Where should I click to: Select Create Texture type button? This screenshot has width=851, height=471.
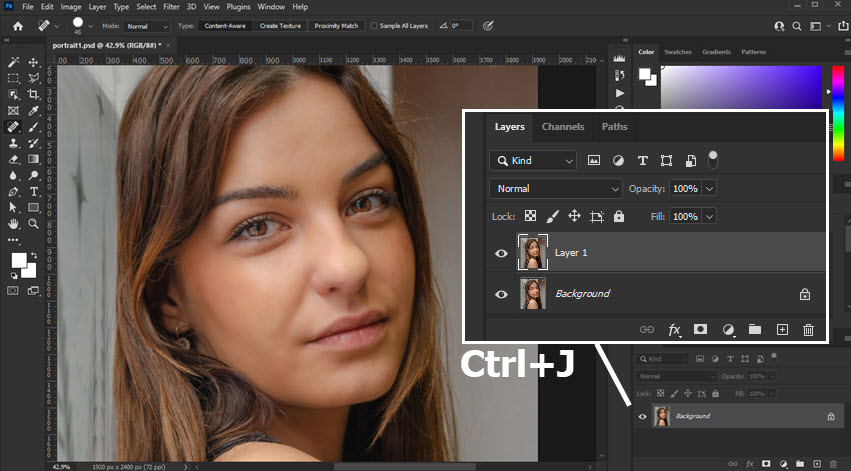coord(280,26)
